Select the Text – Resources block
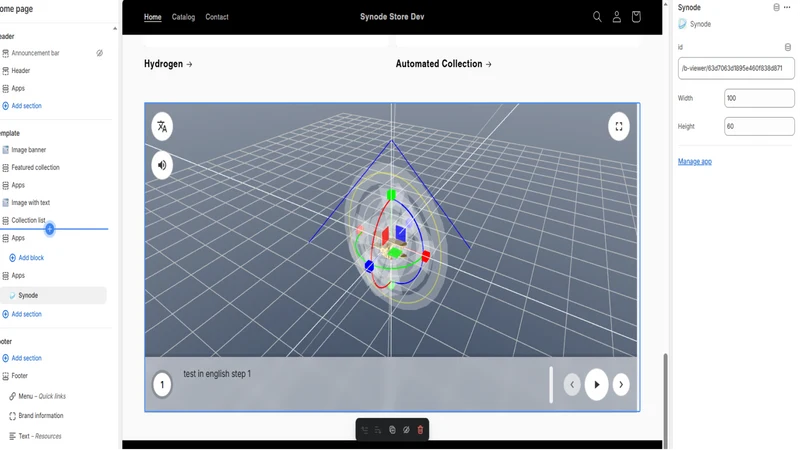 click(40, 436)
